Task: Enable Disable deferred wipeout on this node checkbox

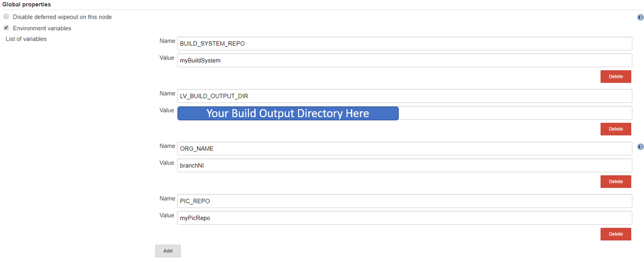Action: click(x=6, y=17)
